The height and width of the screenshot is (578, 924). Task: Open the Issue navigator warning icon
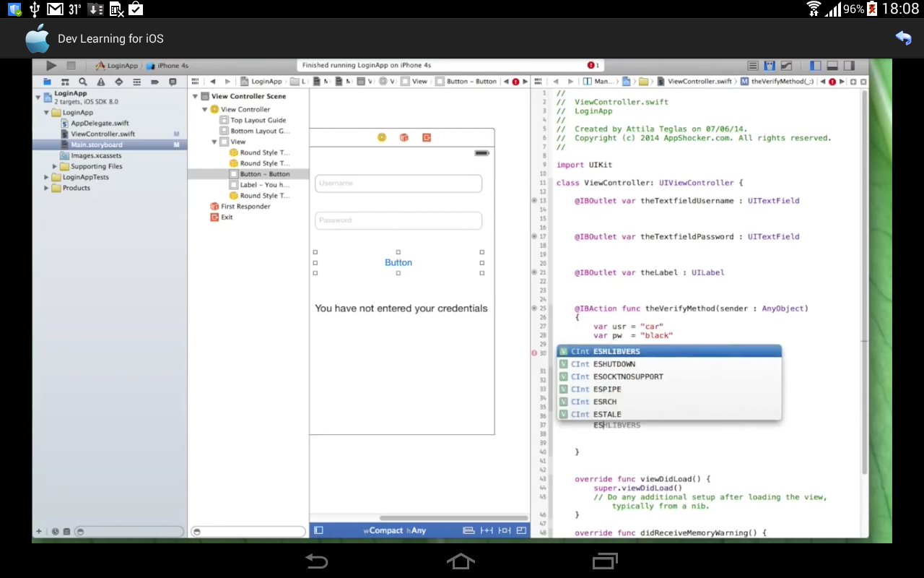tap(101, 82)
